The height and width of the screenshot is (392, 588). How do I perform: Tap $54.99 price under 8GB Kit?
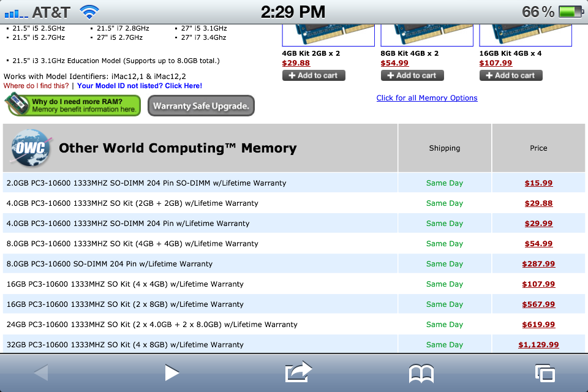(394, 63)
